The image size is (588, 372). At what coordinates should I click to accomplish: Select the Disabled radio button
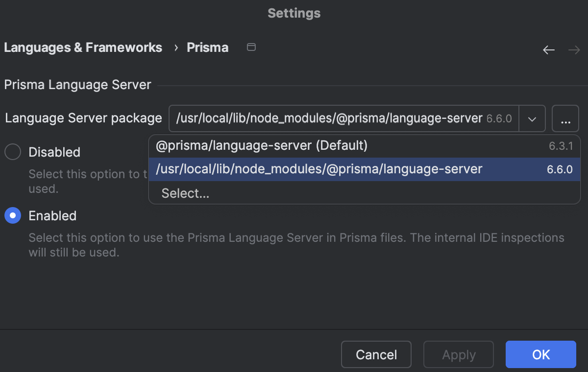click(12, 152)
